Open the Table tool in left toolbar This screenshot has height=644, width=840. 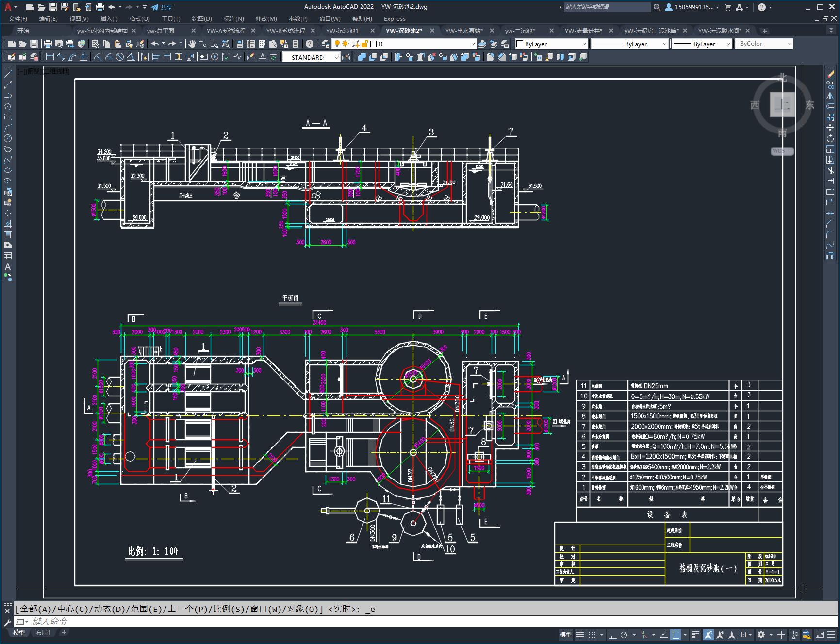point(8,256)
